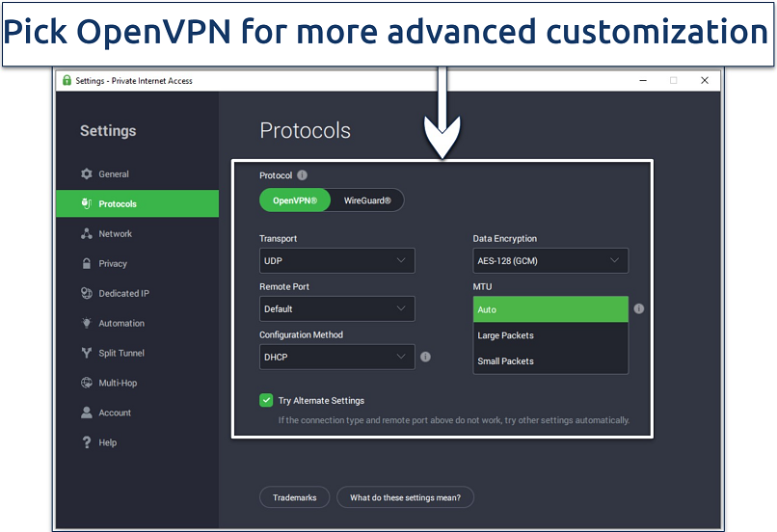This screenshot has height=532, width=777.
Task: Open the Remote Port Default dropdown
Action: point(337,308)
